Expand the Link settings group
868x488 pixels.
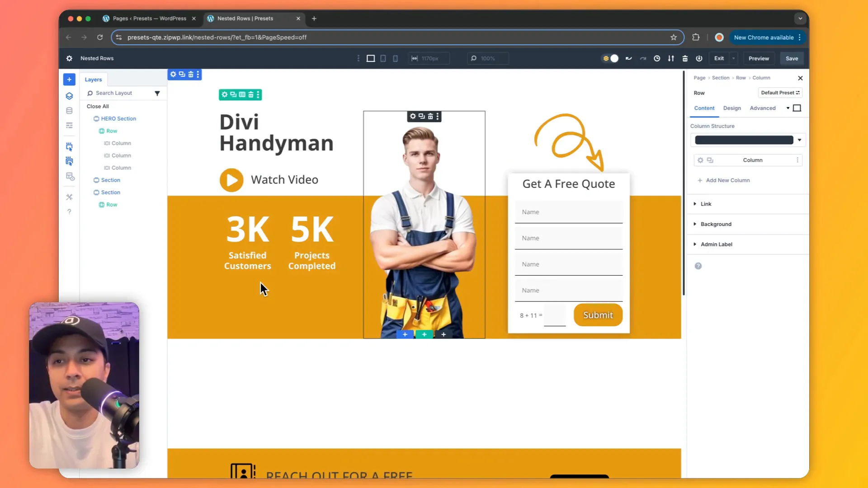(706, 204)
